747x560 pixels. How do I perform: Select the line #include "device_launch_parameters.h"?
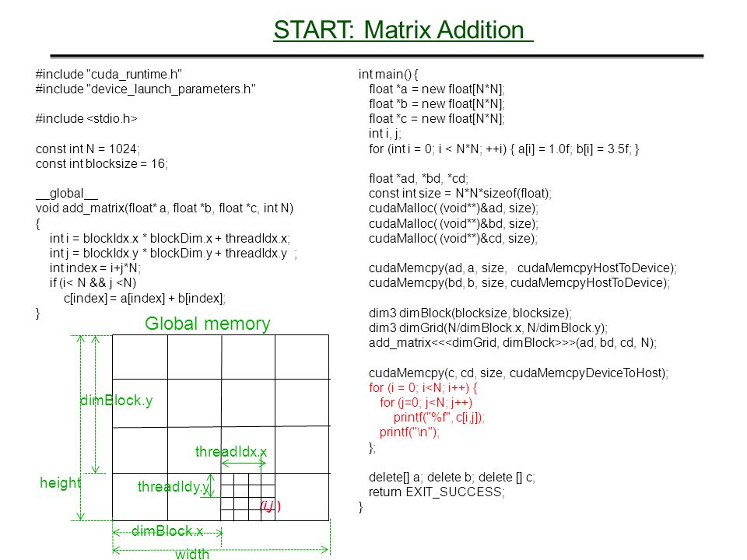tap(146, 89)
